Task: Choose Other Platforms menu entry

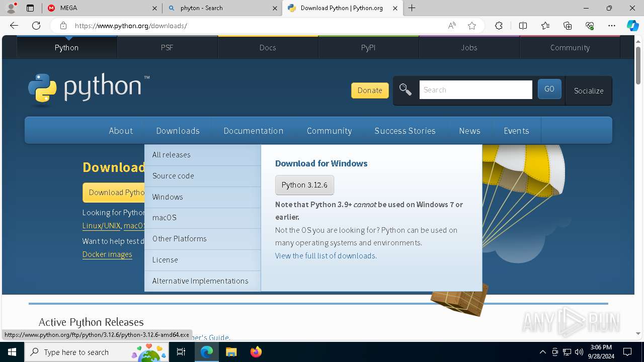Action: coord(202,239)
